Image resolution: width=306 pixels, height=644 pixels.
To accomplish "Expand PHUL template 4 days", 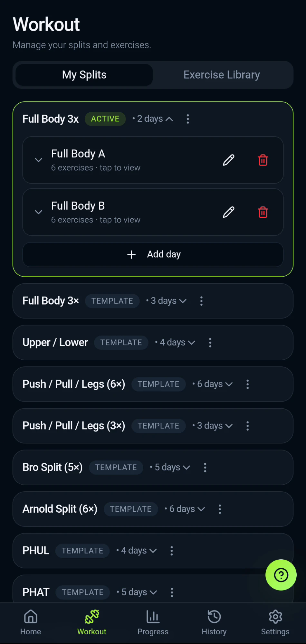I will pyautogui.click(x=137, y=551).
